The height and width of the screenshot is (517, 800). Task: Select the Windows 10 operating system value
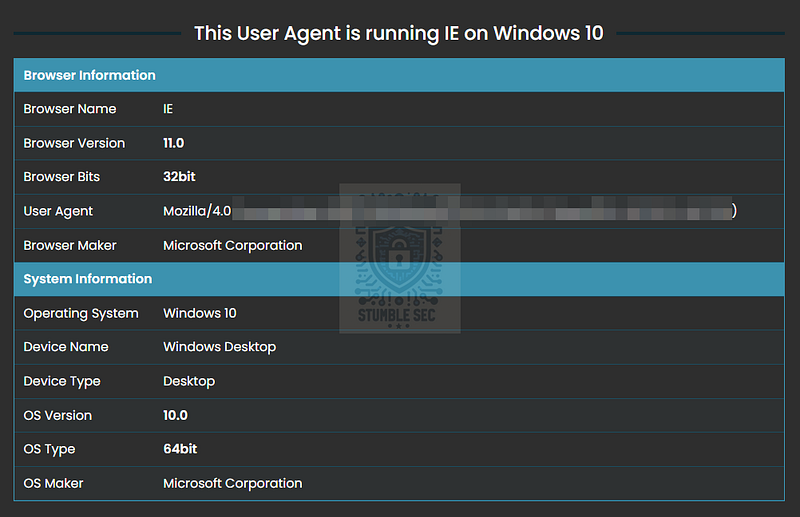(x=199, y=313)
